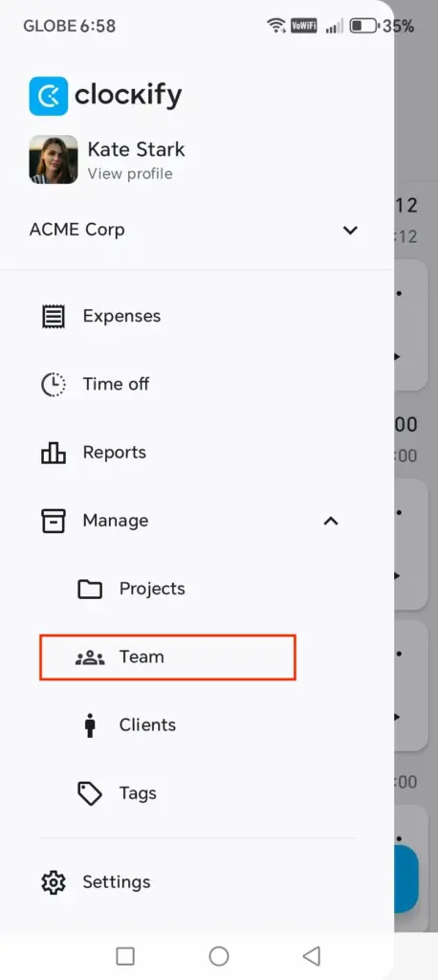Viewport: 438px width, 980px height.
Task: Tap Kate Stark's profile photo
Action: tap(54, 160)
